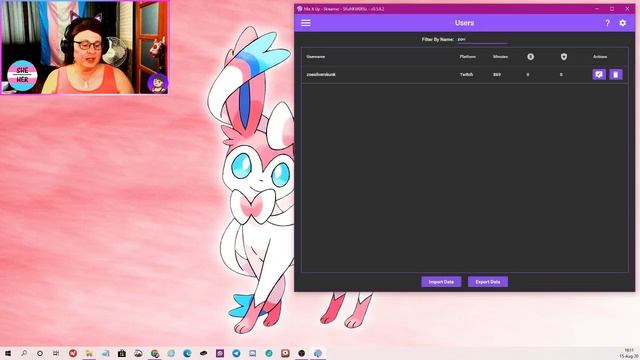Screen dimensions: 640x360
Task: Sort users by the Username column header
Action: 316,57
